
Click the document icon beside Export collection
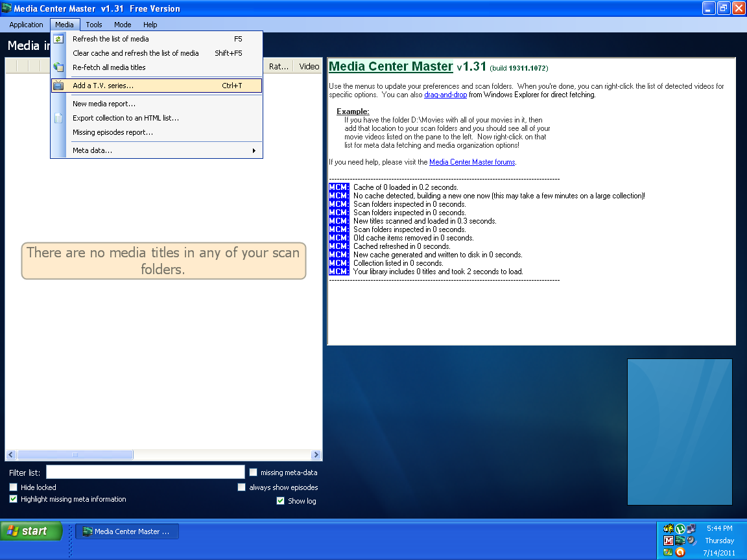tap(58, 118)
